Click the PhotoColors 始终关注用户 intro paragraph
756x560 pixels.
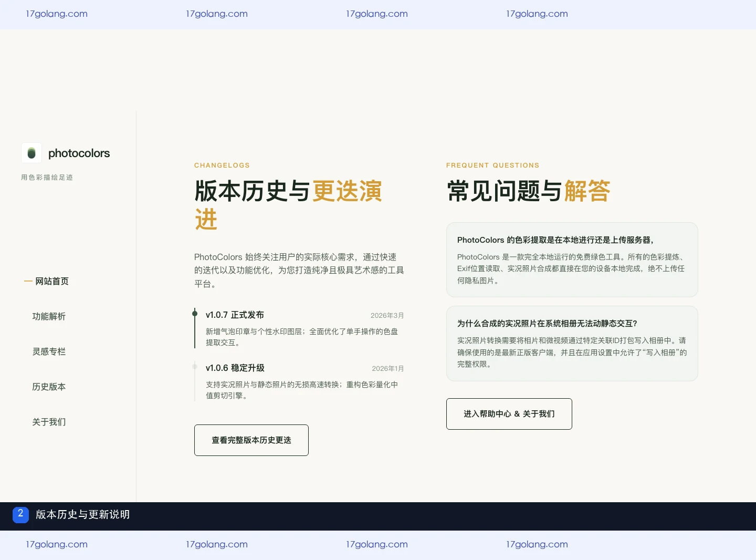tap(299, 270)
